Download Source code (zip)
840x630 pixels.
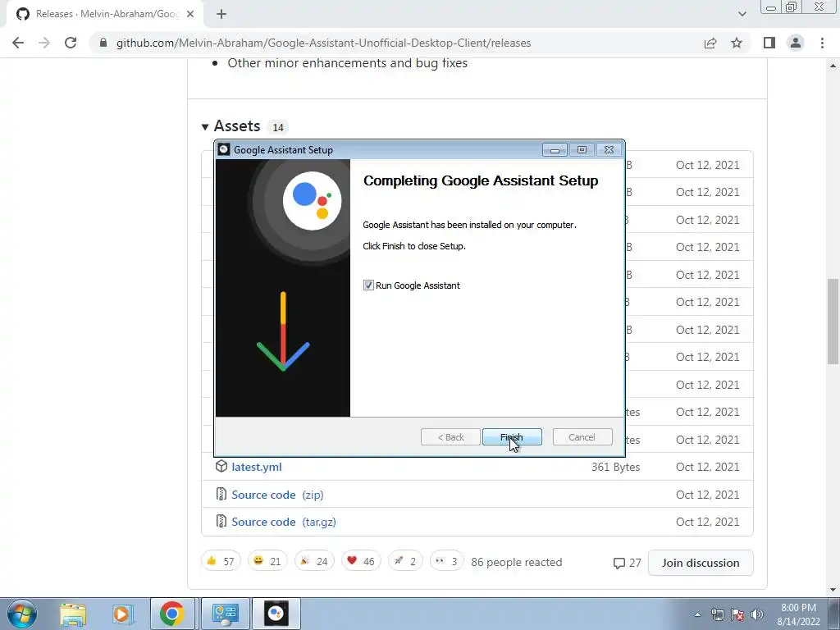[277, 495]
